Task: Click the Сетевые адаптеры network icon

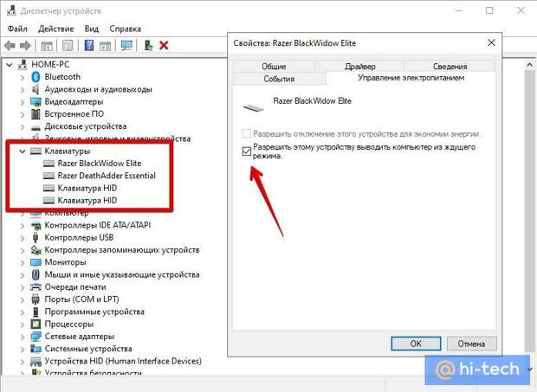Action: click(36, 337)
